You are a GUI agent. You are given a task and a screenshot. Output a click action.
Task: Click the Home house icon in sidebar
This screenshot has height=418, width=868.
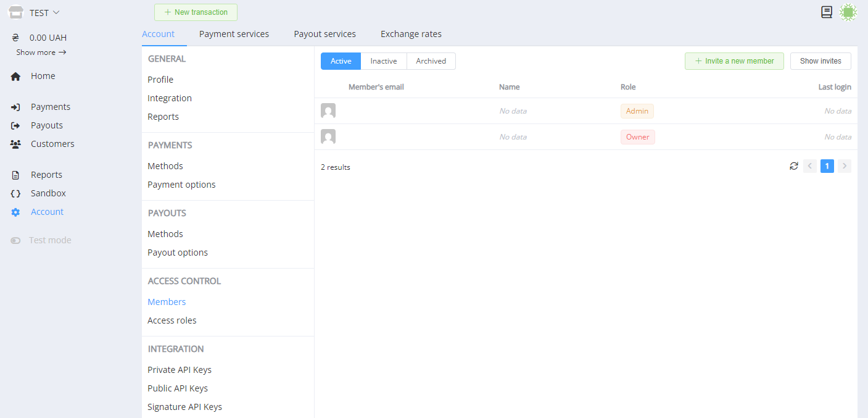point(16,77)
